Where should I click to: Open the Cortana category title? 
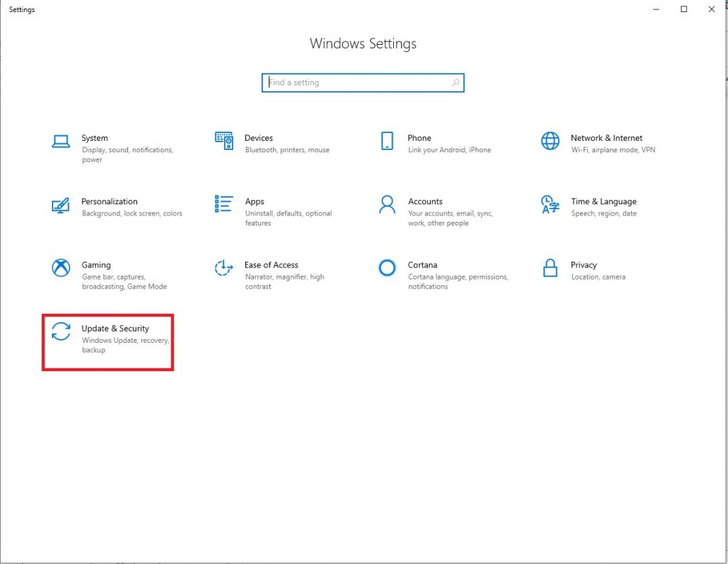(422, 265)
